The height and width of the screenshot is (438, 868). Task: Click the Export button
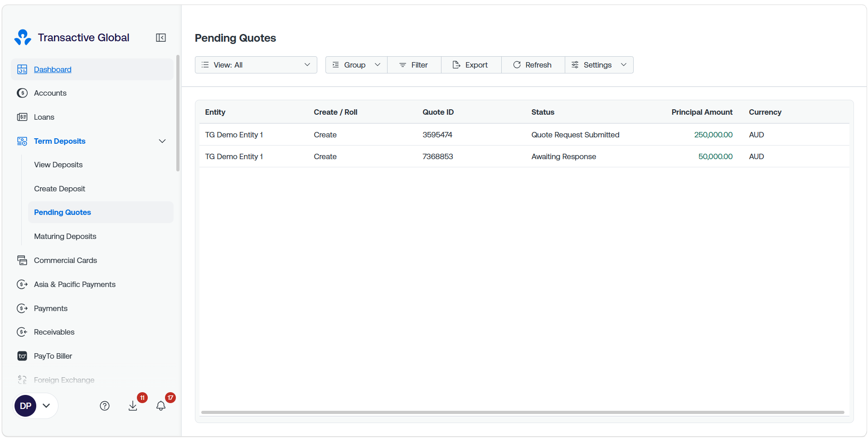[x=471, y=65]
